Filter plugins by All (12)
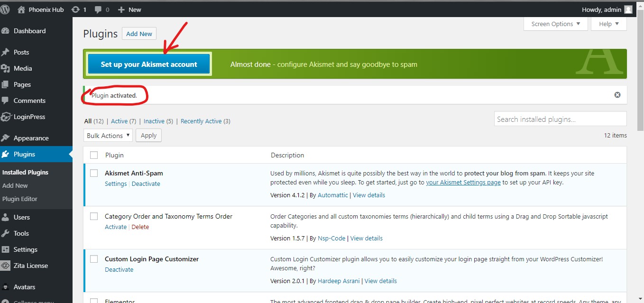Screen dimensions: 644x303 point(94,121)
